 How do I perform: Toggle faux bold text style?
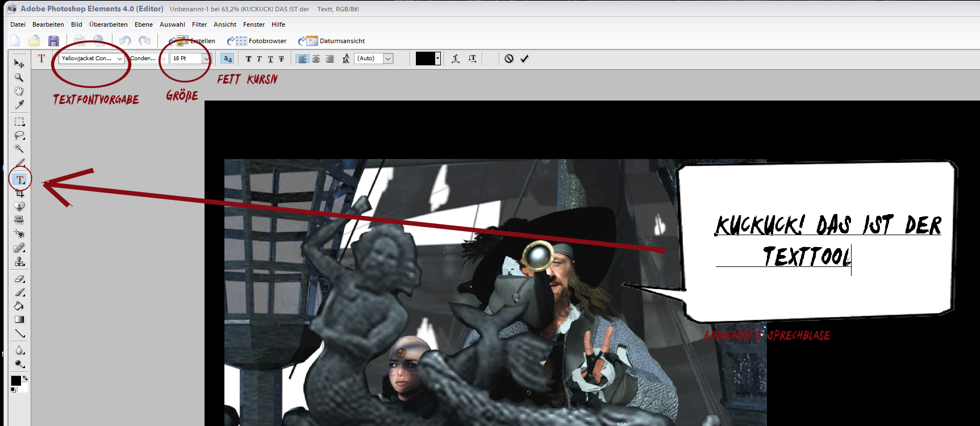[x=248, y=59]
